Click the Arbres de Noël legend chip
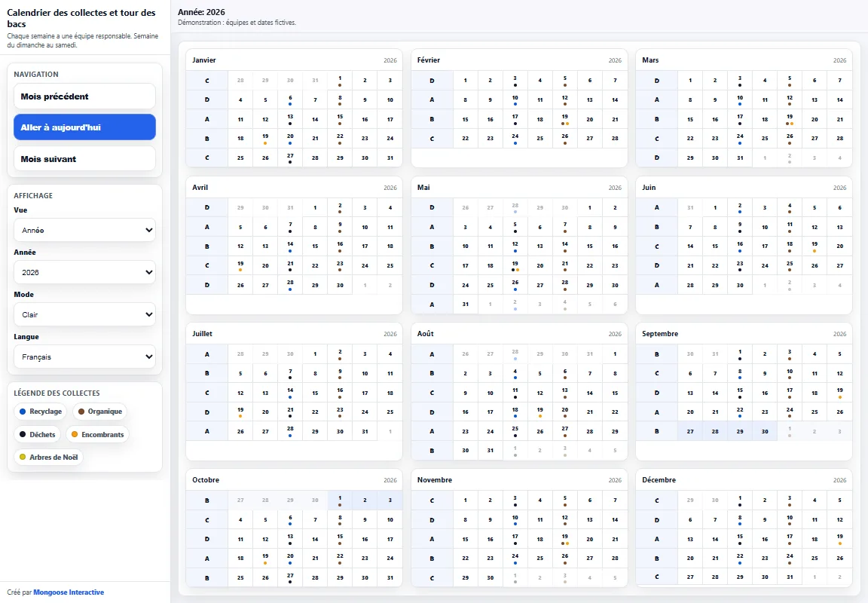 (48, 458)
